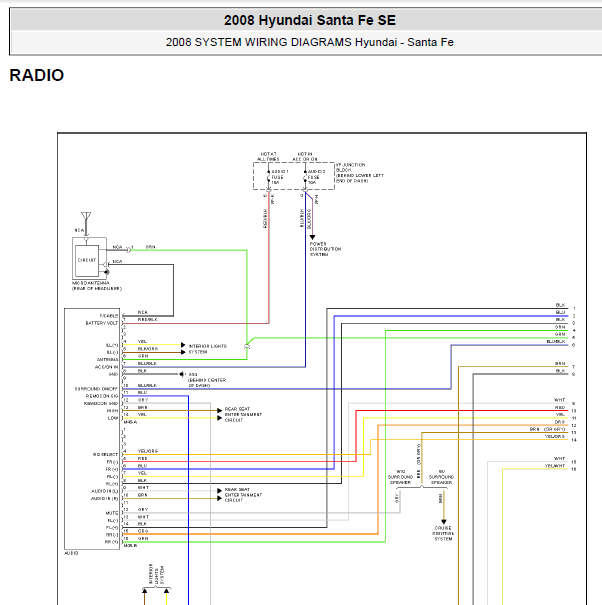Click the G06 ground symbol
This screenshot has height=605, width=602.
(x=182, y=374)
